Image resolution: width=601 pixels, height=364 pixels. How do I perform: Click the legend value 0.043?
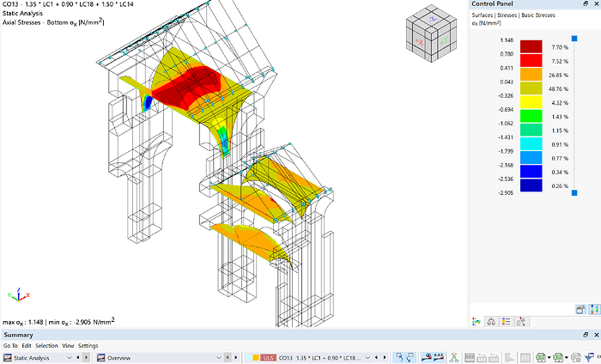(x=507, y=82)
